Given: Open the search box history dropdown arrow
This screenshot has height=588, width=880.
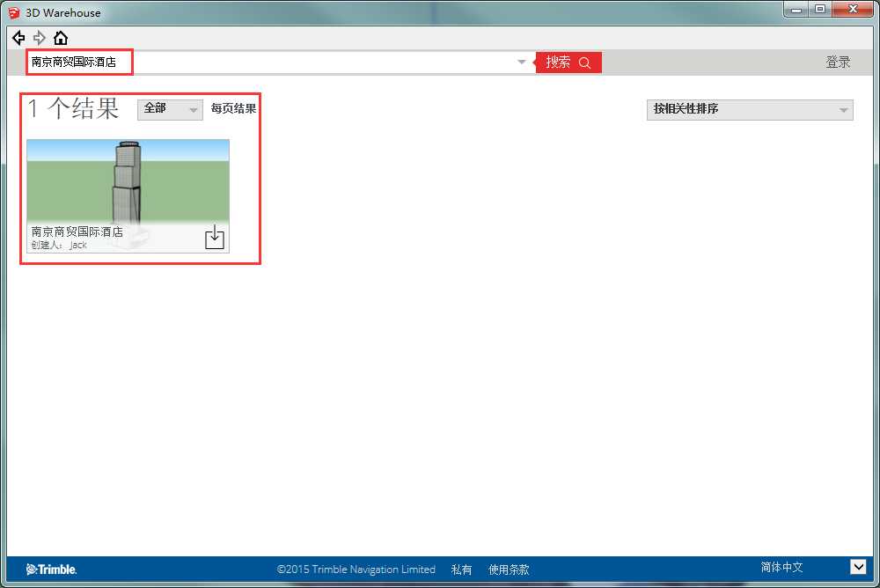Looking at the screenshot, I should click(521, 62).
